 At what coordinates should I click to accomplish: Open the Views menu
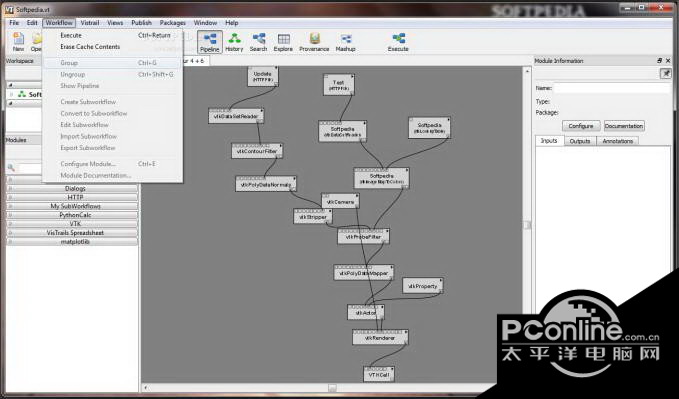(x=115, y=23)
